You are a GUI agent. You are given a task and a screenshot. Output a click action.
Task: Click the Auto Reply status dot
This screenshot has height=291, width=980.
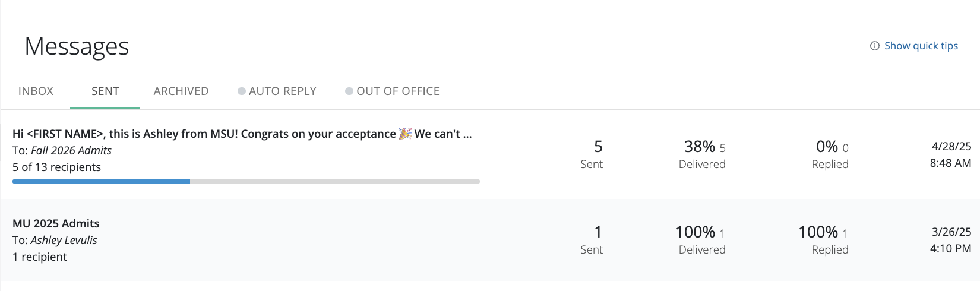click(x=242, y=91)
